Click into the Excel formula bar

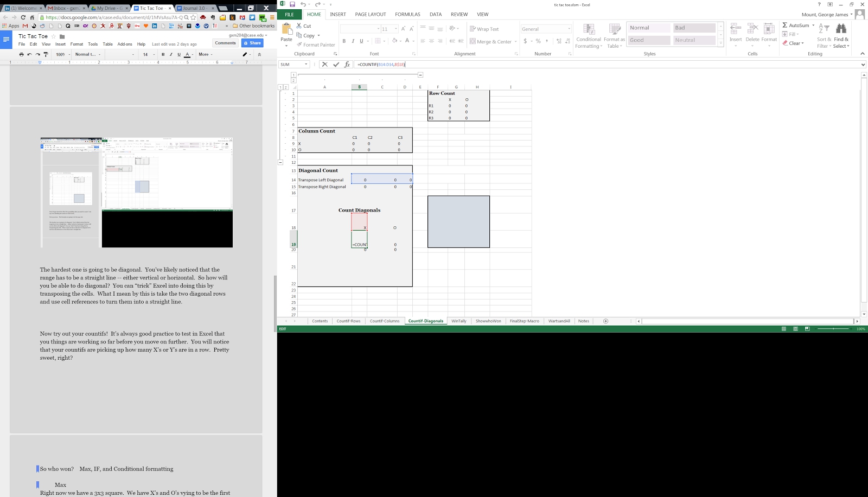click(x=597, y=65)
